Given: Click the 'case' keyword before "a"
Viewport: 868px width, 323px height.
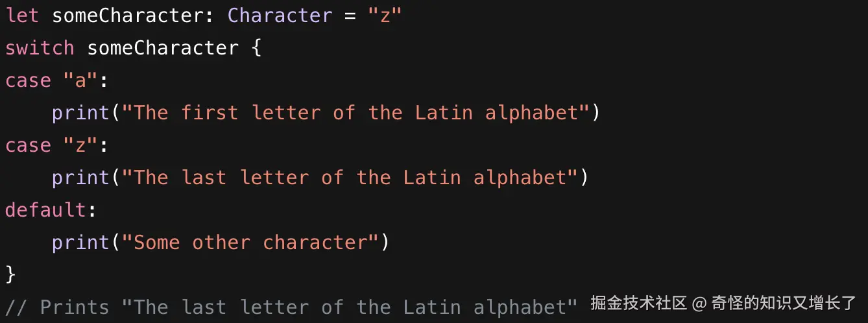Looking at the screenshot, I should click(29, 80).
